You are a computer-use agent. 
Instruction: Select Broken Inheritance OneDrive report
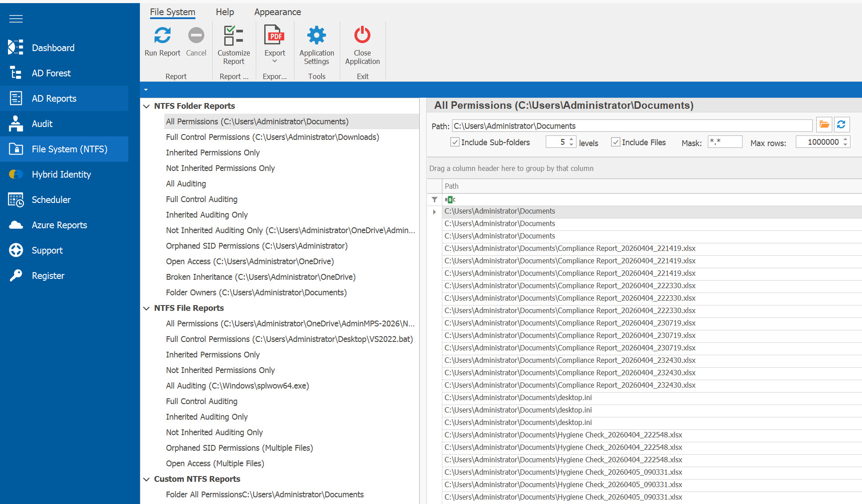[x=261, y=277]
